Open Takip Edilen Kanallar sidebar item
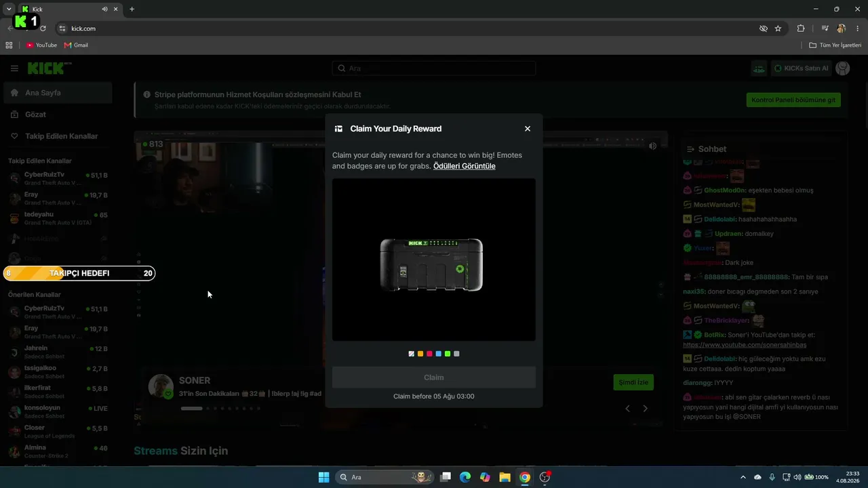Screen dimensions: 868x488 58,136
